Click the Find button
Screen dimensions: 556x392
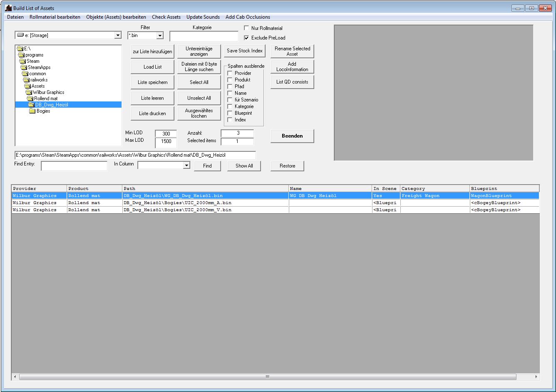[207, 166]
